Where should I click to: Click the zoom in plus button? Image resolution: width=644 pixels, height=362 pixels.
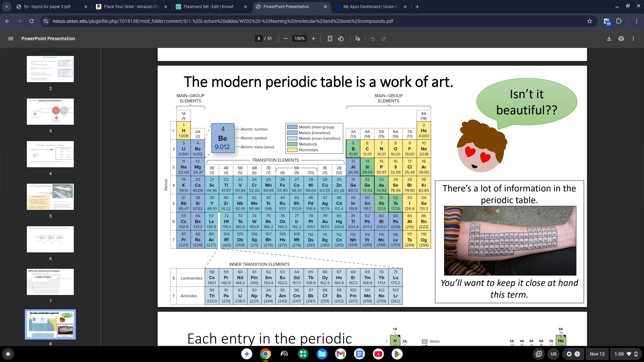[x=313, y=39]
